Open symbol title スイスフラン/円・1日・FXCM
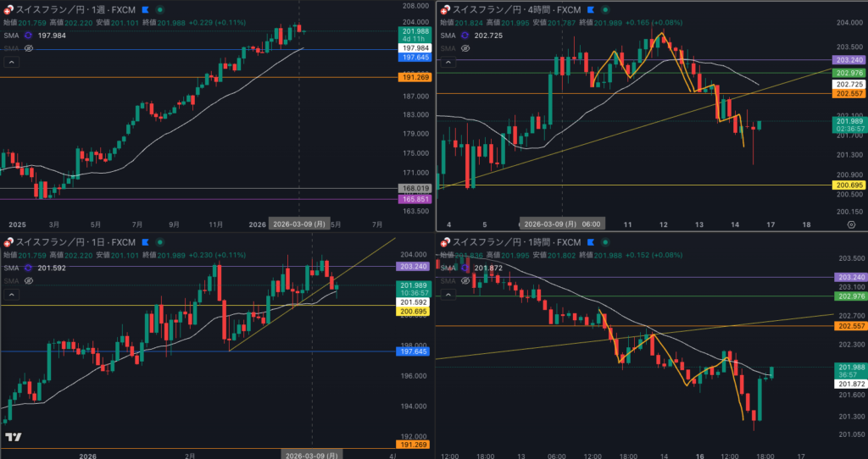868x459 pixels. click(75, 242)
